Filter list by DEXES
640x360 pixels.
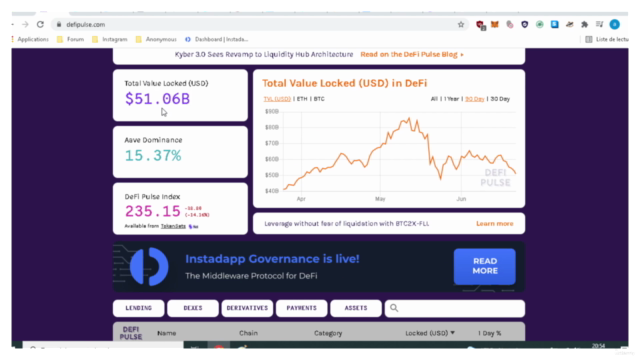[193, 308]
